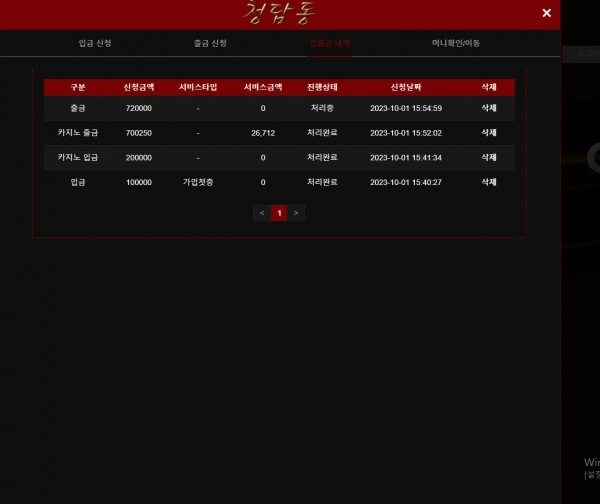The image size is (600, 504).
Task: Open the 머니확인/이동 tab
Action: coord(456,43)
